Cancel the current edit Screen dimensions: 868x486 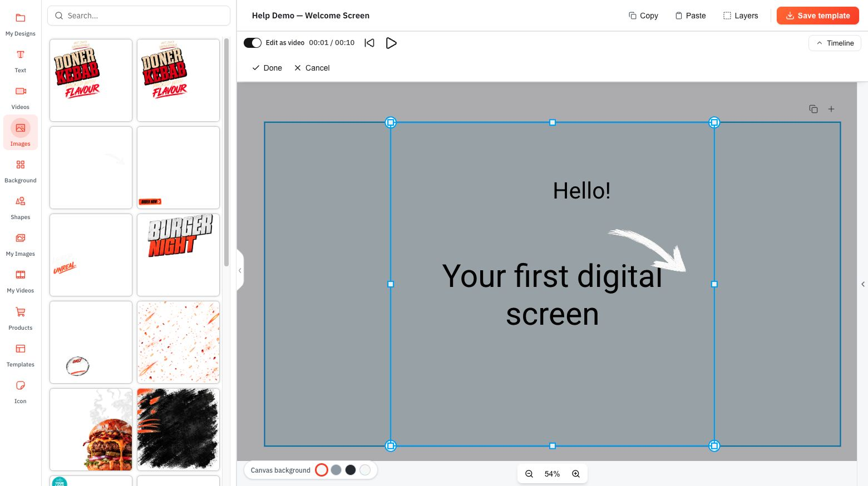click(312, 68)
